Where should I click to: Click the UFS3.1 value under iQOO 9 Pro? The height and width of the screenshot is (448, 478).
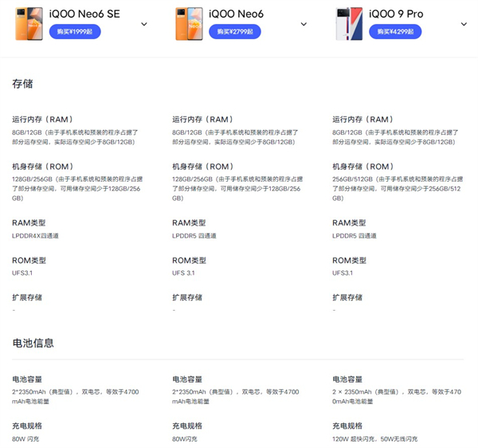point(343,273)
